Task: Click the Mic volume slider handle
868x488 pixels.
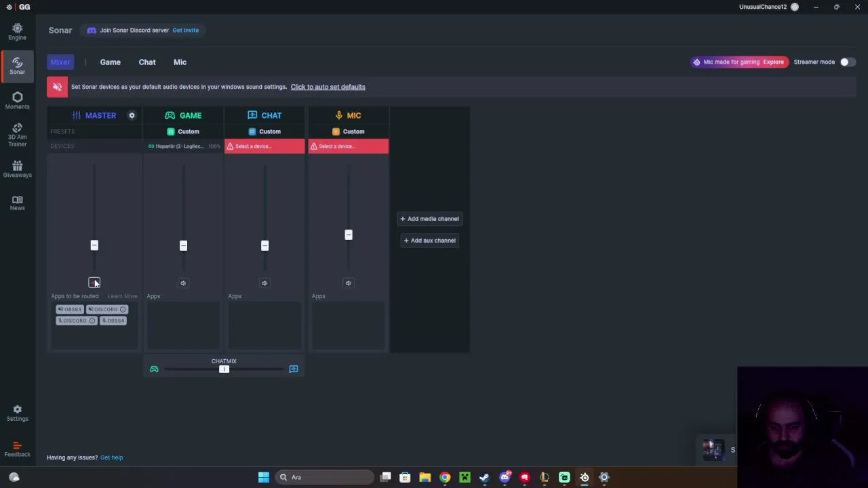Action: coord(348,235)
